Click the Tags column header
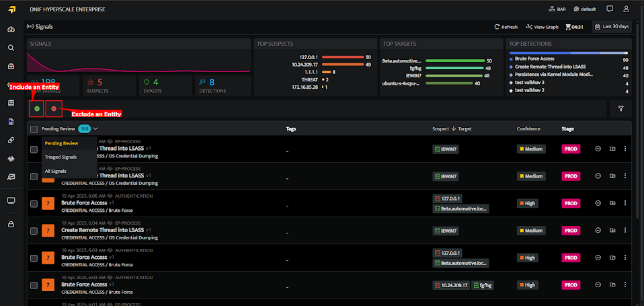The width and height of the screenshot is (644, 306). pyautogui.click(x=291, y=128)
